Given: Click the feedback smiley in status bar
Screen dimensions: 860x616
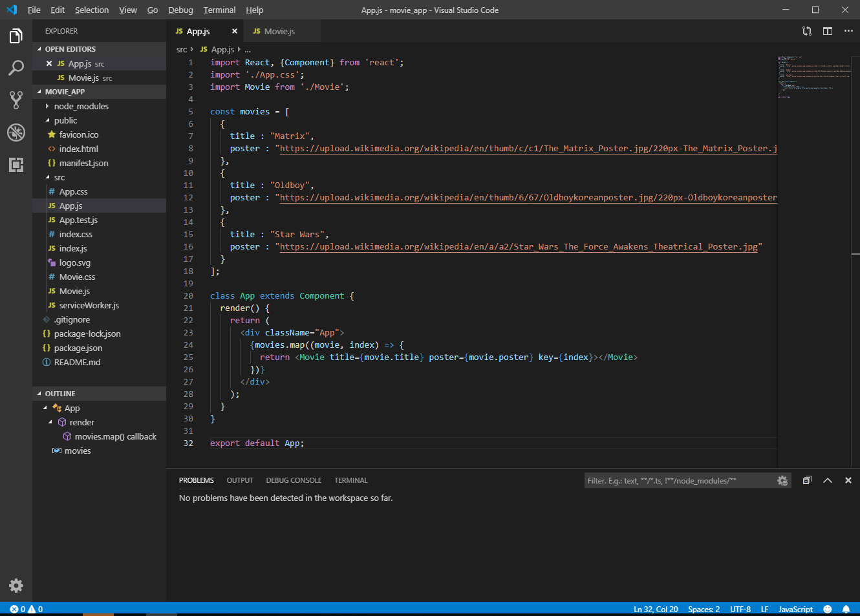Looking at the screenshot, I should click(x=828, y=609).
